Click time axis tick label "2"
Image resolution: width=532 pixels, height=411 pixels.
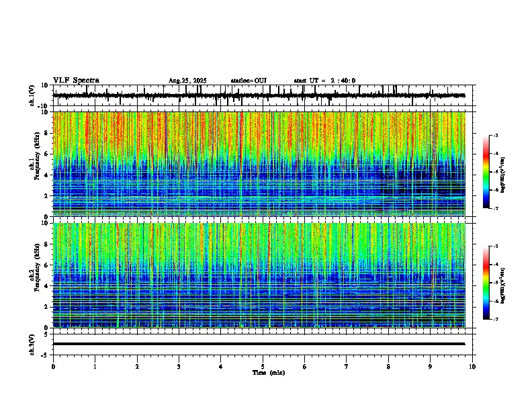(137, 367)
